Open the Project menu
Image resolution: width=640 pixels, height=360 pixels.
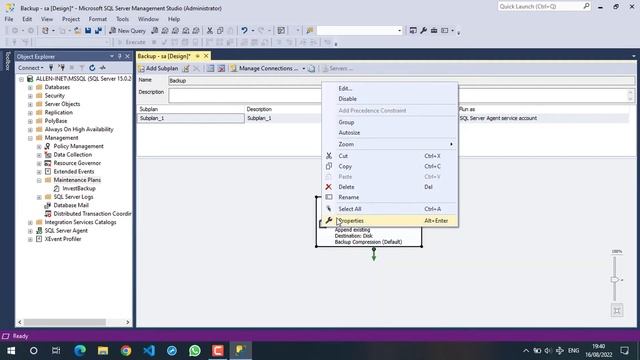pyautogui.click(x=71, y=19)
